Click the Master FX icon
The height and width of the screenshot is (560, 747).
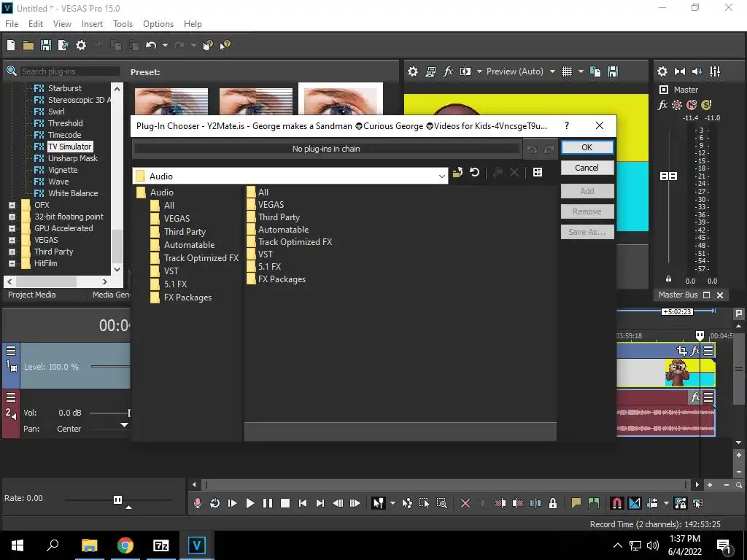click(662, 105)
